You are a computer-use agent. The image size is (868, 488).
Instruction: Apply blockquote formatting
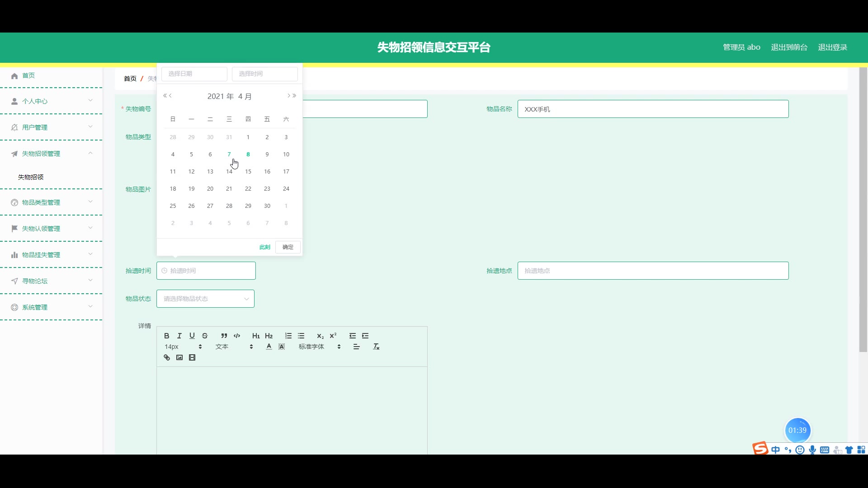coord(224,336)
